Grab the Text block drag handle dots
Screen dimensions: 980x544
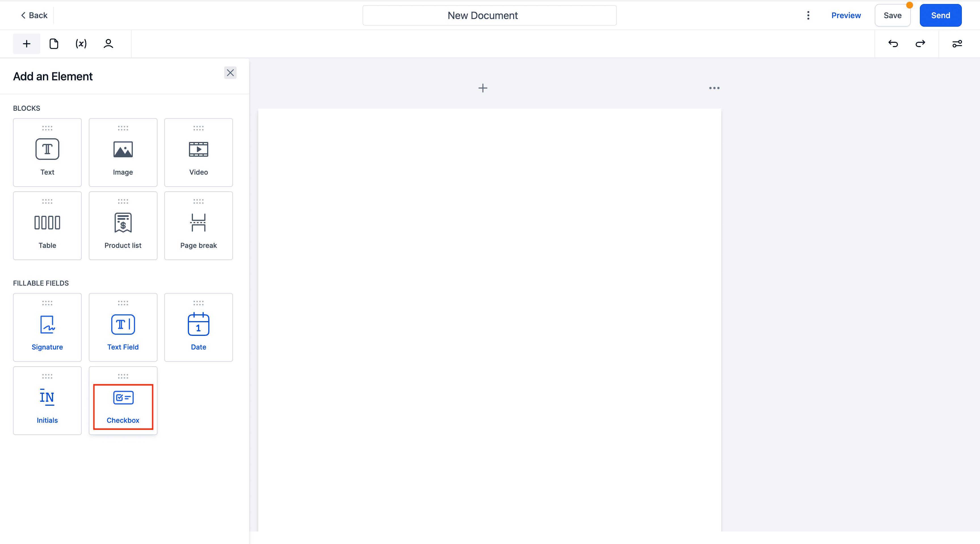tap(47, 128)
